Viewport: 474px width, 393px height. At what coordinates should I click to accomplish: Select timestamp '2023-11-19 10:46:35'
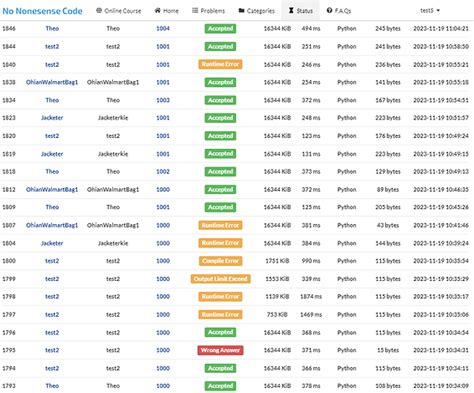pos(441,190)
